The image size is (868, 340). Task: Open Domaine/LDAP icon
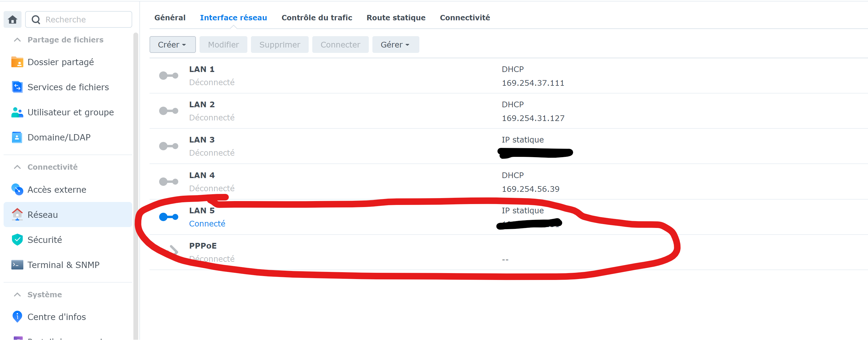(x=17, y=137)
